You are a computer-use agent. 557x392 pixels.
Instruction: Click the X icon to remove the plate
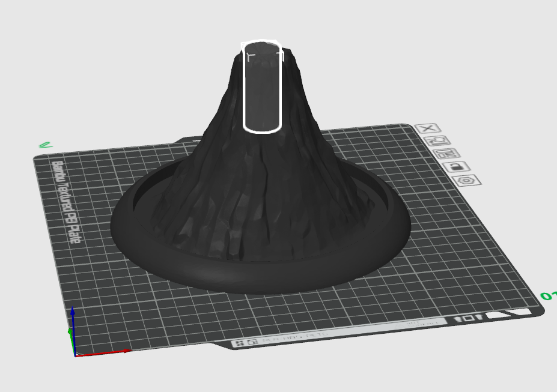(x=428, y=128)
